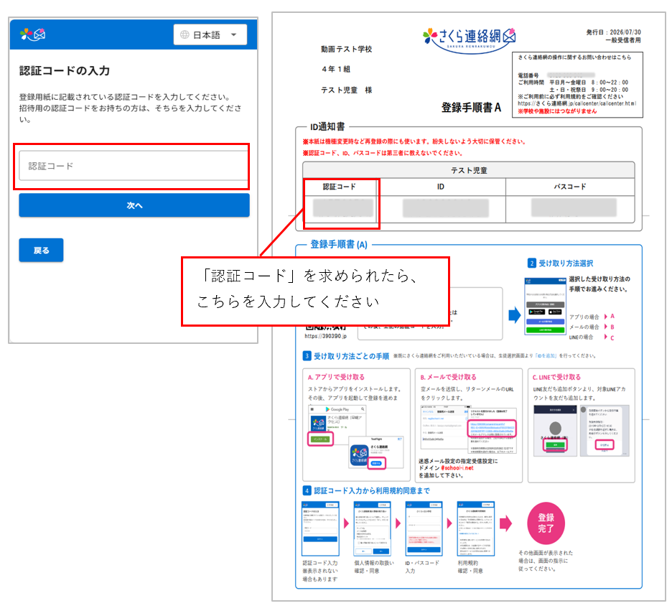The height and width of the screenshot is (616, 672).
Task: Click the dropdown arrow next to 日本語
Action: [233, 34]
